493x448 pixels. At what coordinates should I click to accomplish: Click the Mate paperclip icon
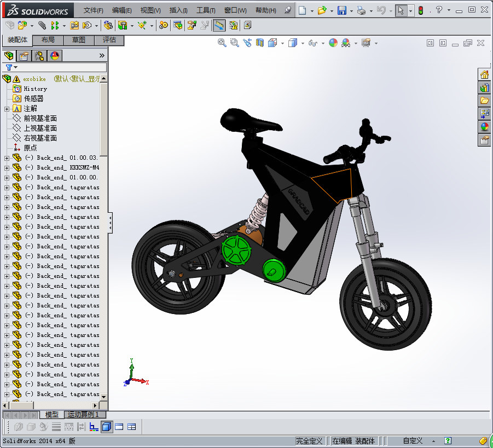click(42, 25)
